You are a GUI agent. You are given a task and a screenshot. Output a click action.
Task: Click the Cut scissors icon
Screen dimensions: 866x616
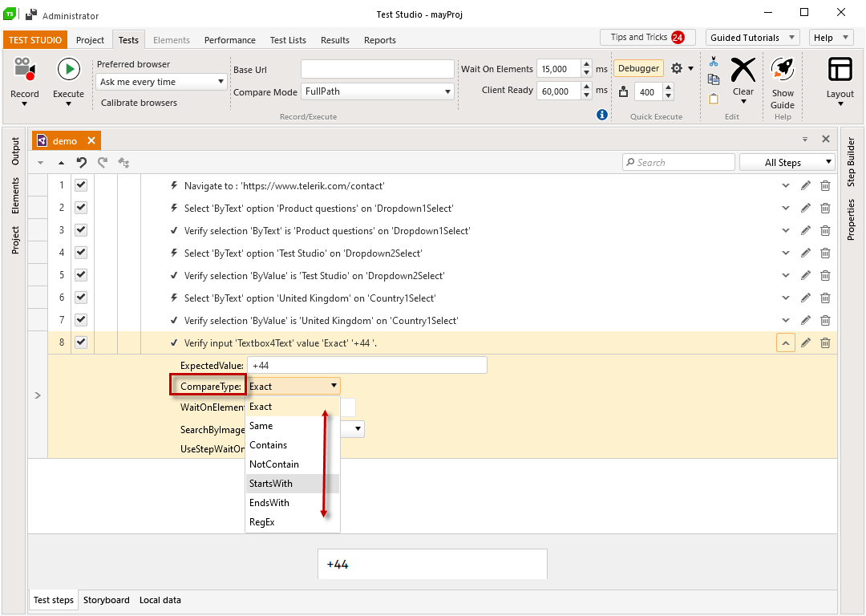(714, 61)
